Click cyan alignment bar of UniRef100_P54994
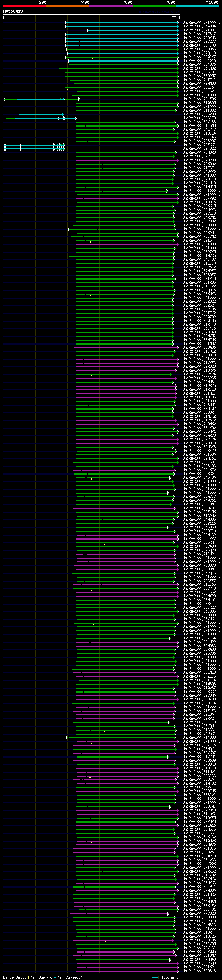The image size is (222, 980). (121, 26)
